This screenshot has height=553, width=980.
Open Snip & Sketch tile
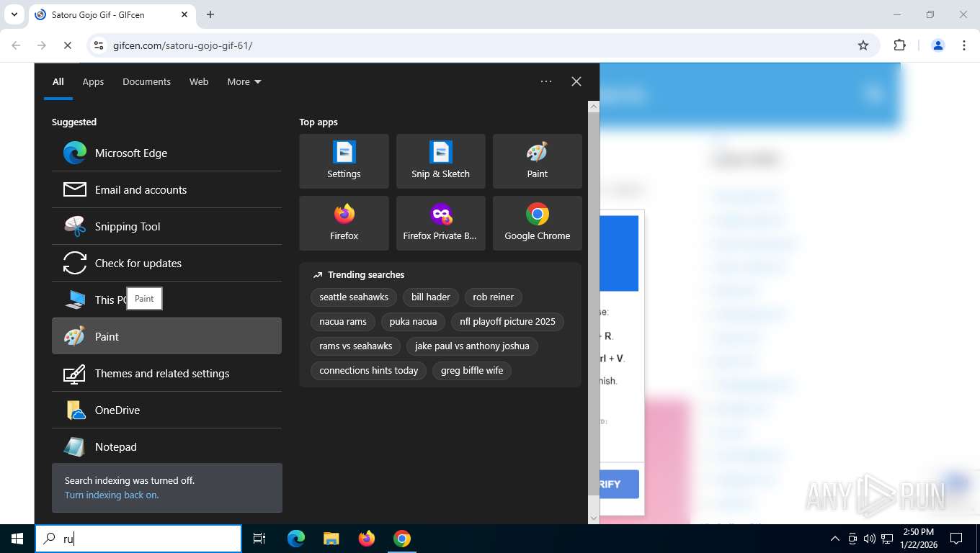440,161
